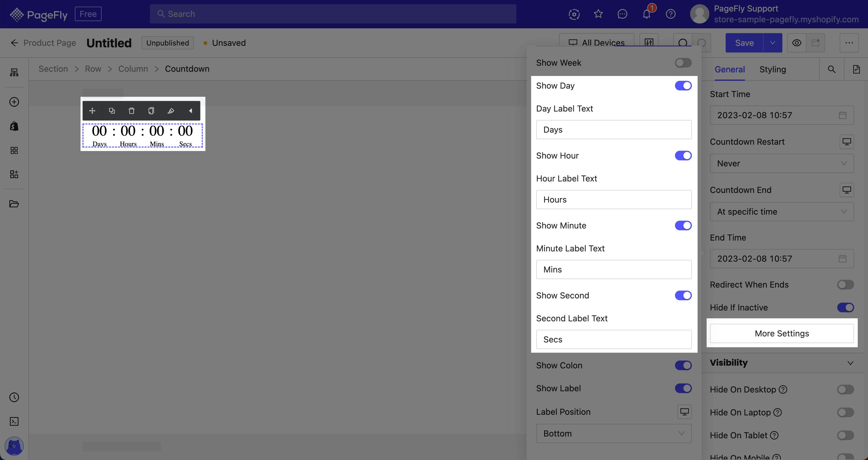This screenshot has height=460, width=868.
Task: Click the add element plus icon
Action: click(x=14, y=102)
